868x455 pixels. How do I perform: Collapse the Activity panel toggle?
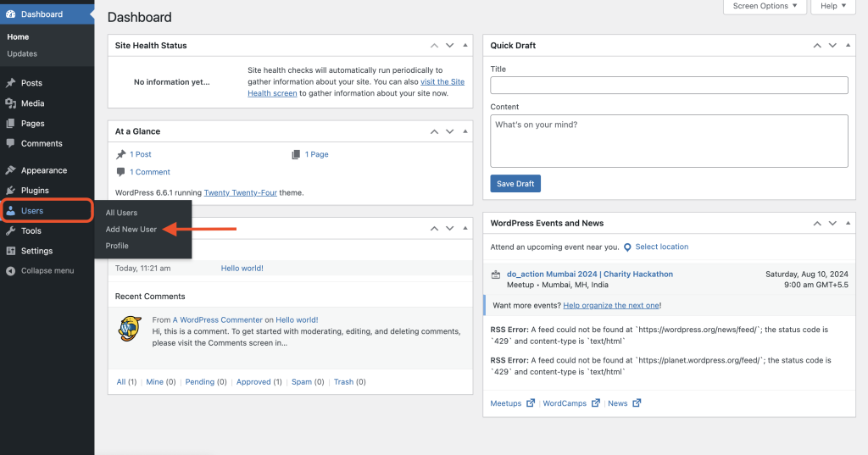[465, 228]
